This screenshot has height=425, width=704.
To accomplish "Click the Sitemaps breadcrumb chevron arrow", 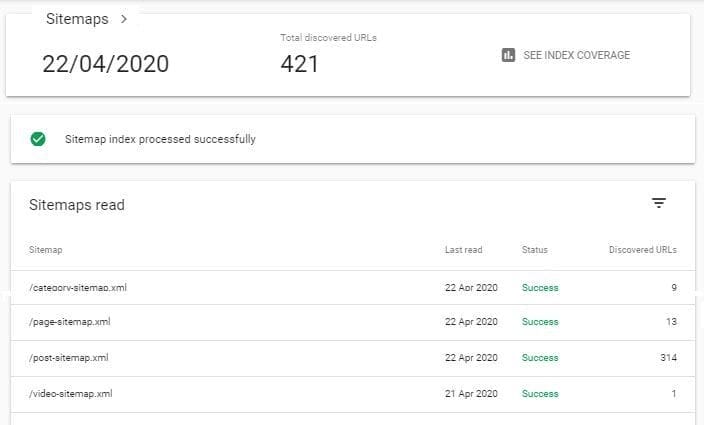I will [x=123, y=19].
